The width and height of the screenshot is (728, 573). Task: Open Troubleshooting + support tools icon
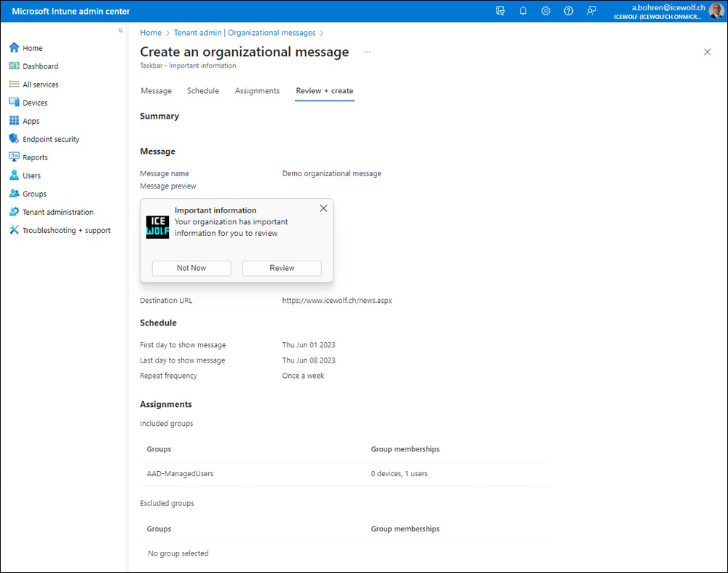point(15,230)
